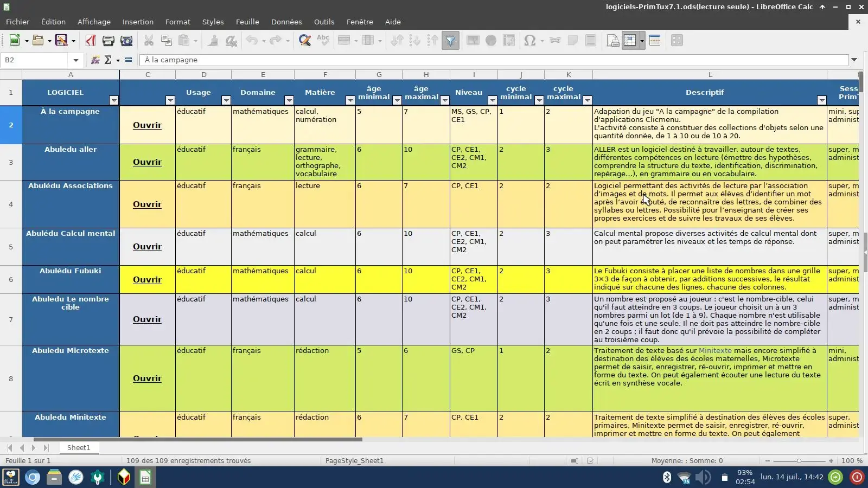The image size is (868, 488).
Task: Open the Niveau column filter dropdown
Action: coord(493,100)
